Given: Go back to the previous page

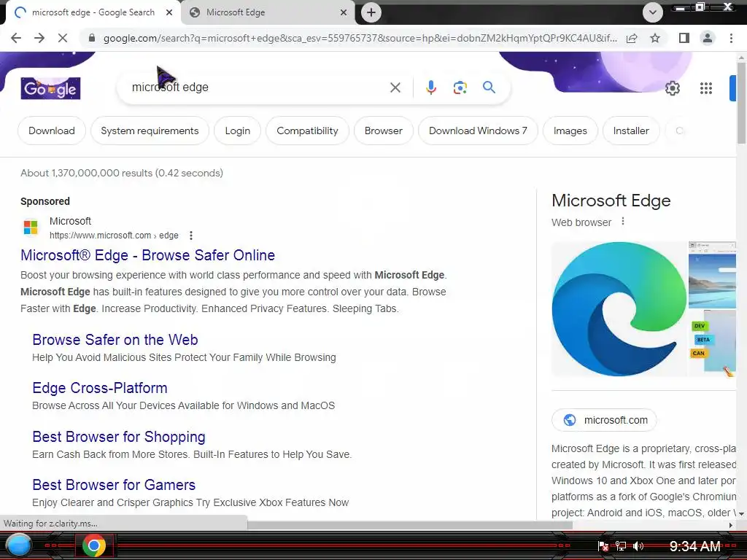Looking at the screenshot, I should pyautogui.click(x=16, y=38).
